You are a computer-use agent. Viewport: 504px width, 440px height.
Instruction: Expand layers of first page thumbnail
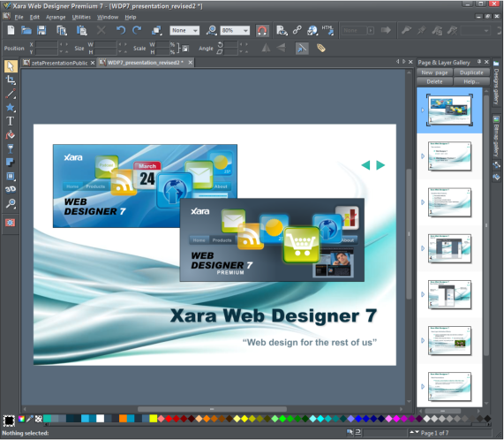pyautogui.click(x=423, y=110)
